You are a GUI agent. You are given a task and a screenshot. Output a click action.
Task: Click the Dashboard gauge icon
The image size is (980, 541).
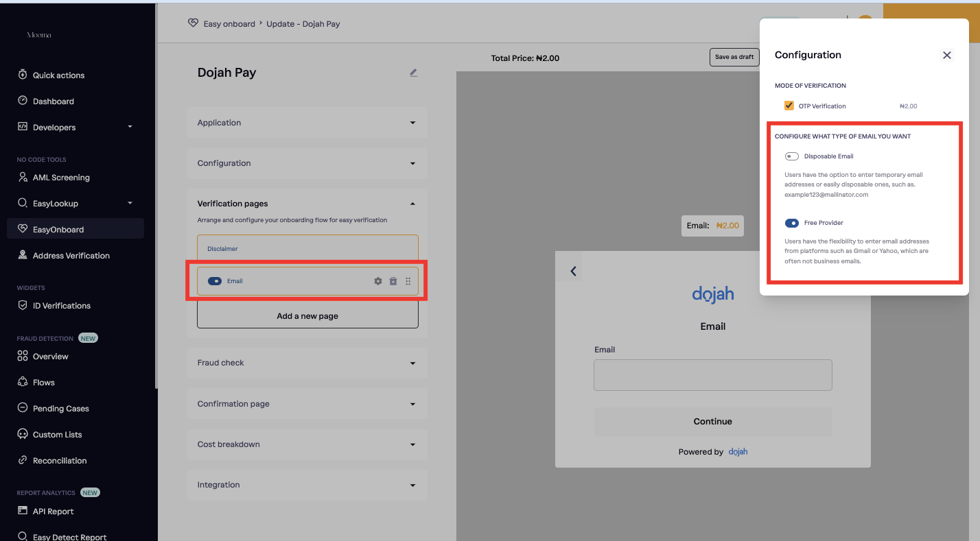[x=23, y=101]
